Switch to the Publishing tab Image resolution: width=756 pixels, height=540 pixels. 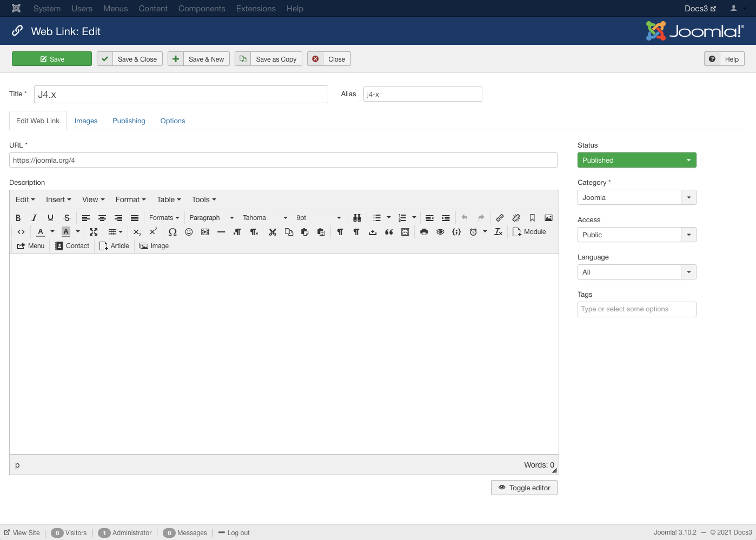(129, 121)
